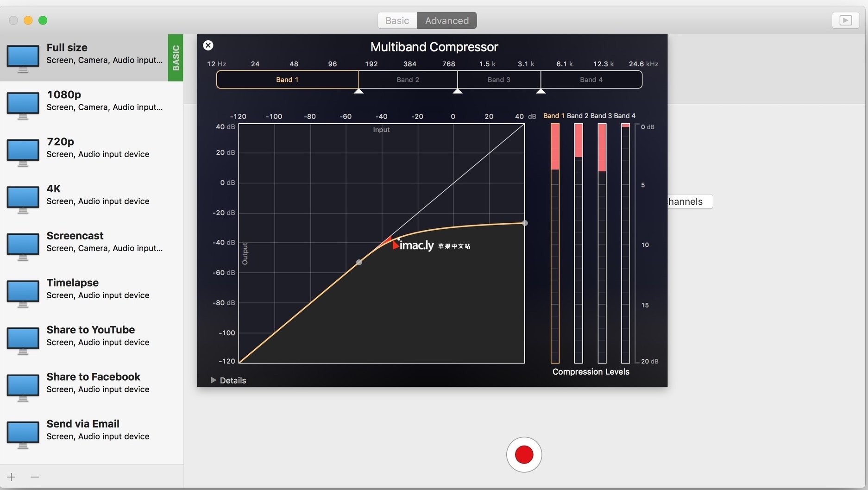Viewport: 868px width, 490px height.
Task: Click the red record button
Action: pyautogui.click(x=524, y=454)
